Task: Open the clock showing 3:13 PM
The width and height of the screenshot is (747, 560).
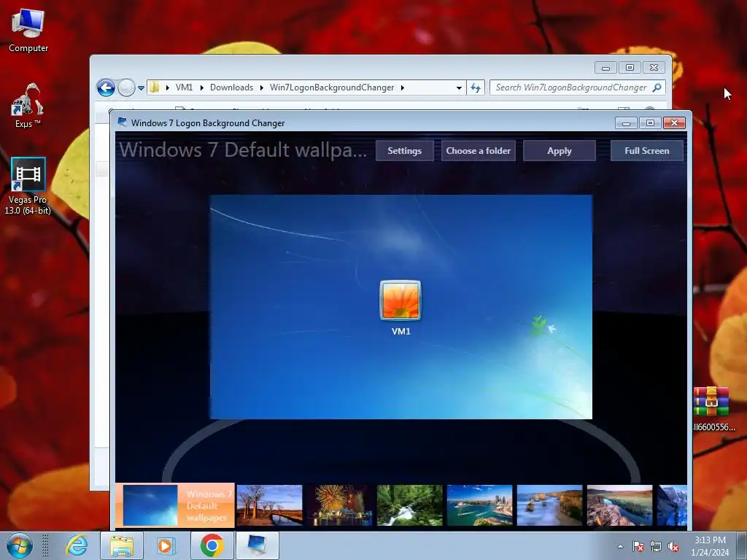Action: [x=710, y=545]
